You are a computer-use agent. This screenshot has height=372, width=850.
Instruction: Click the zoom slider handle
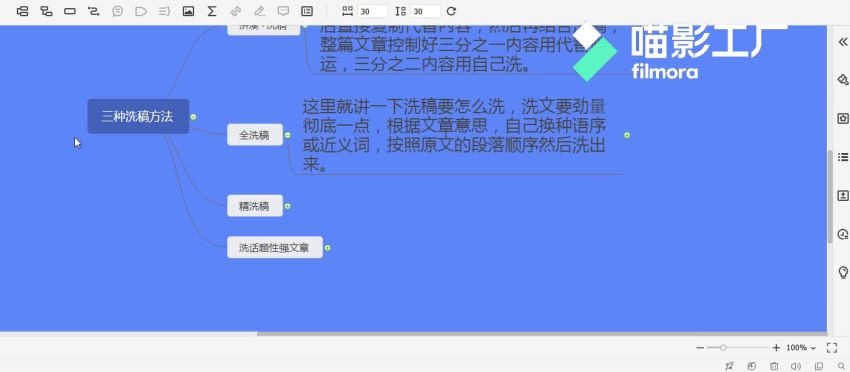click(723, 348)
